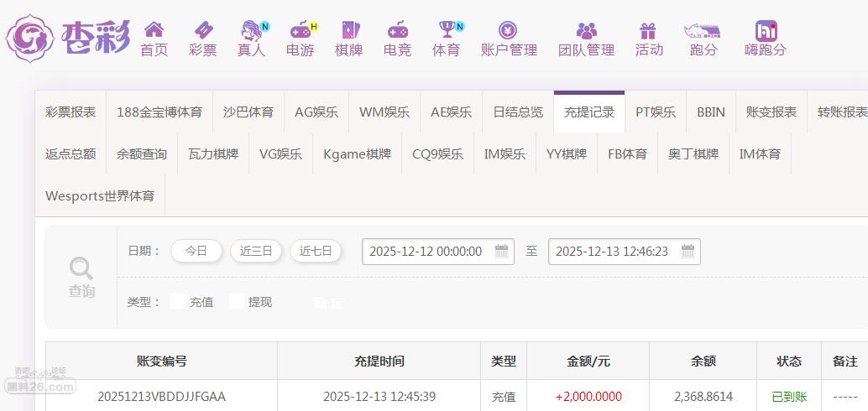Check the 充值 type checkbox
The width and height of the screenshot is (868, 411).
tap(178, 302)
